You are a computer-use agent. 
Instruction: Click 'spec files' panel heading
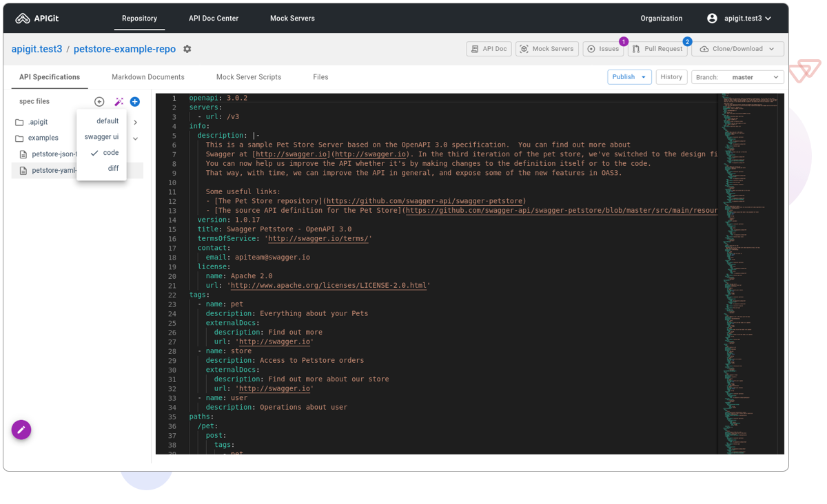click(x=34, y=101)
